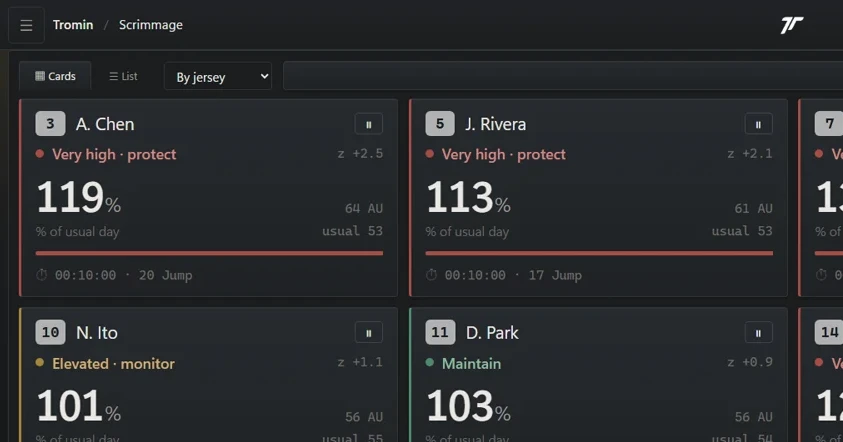The width and height of the screenshot is (843, 442).
Task: Click usual 53 on J. Rivera's card
Action: pos(742,231)
